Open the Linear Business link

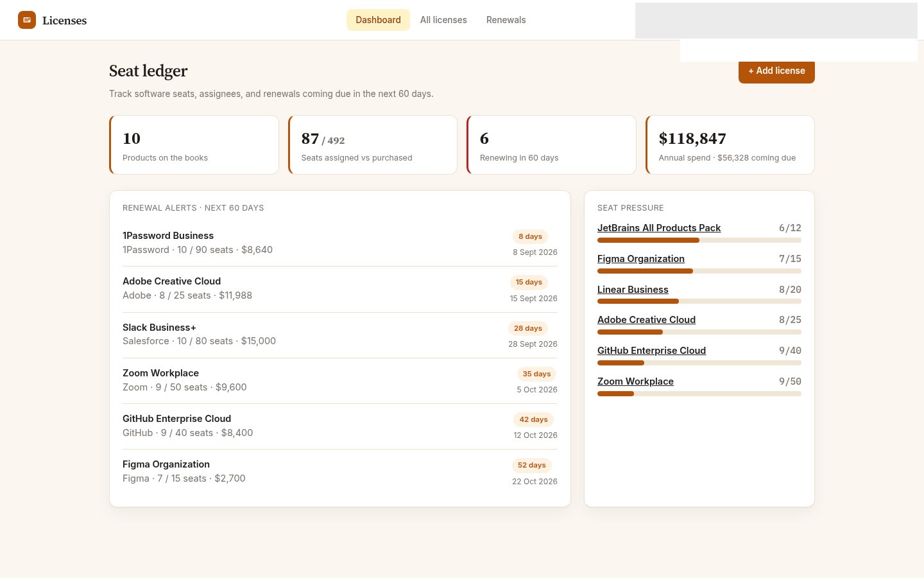(x=633, y=290)
